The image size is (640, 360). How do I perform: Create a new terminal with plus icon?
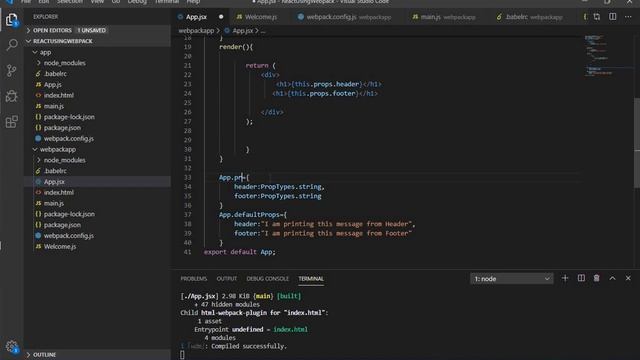(565, 278)
